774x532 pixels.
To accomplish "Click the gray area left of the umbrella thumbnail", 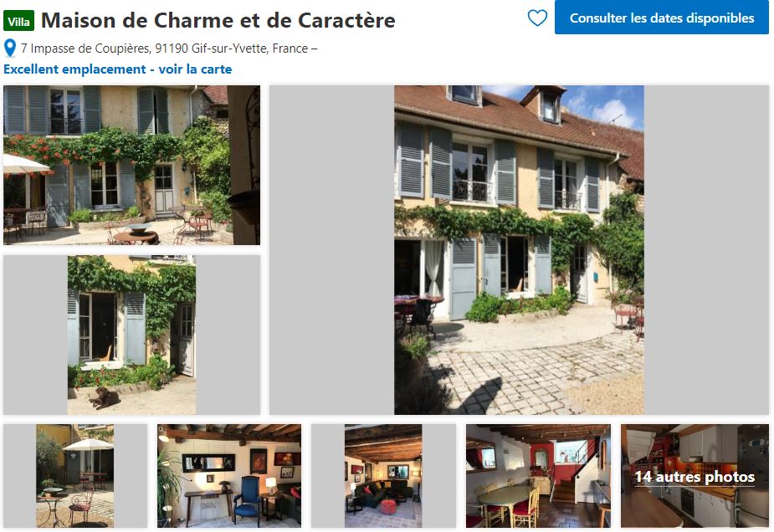I will tap(20, 476).
